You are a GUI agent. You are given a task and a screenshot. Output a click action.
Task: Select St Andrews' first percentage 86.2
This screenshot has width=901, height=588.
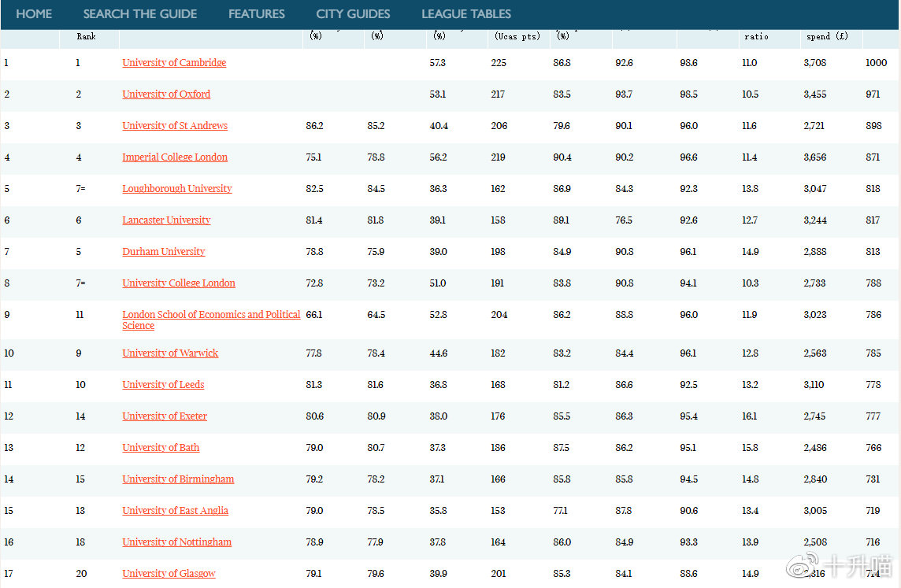coord(314,126)
